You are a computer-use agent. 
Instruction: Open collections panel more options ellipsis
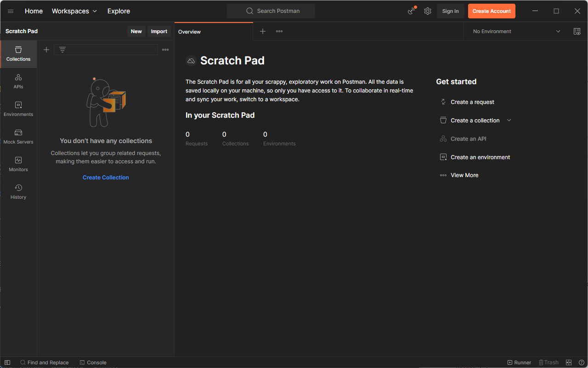(165, 50)
